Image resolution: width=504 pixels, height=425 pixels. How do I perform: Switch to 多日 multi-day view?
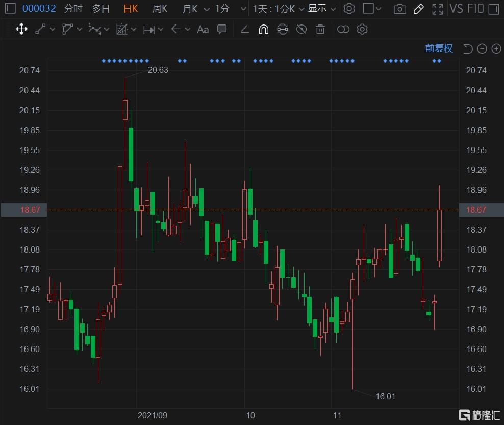click(100, 8)
